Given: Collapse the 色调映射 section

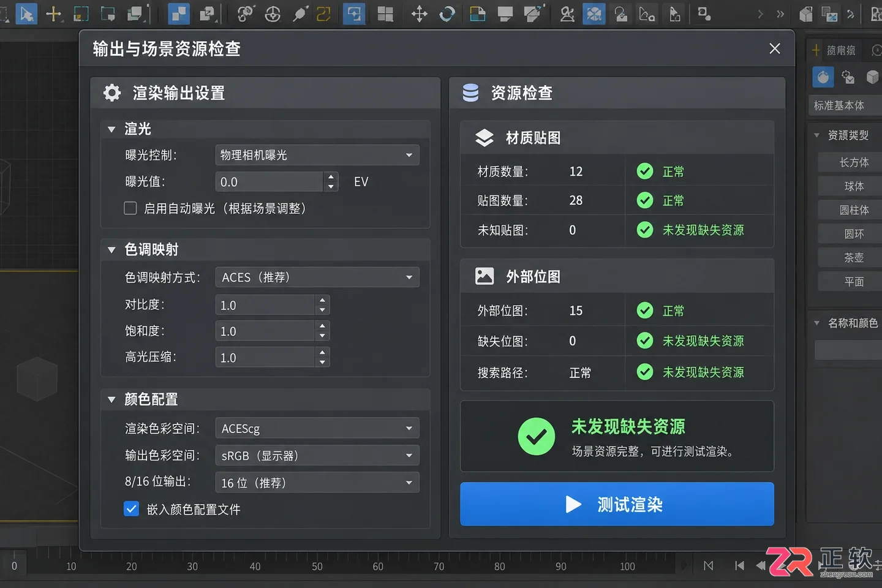Looking at the screenshot, I should click(x=111, y=250).
